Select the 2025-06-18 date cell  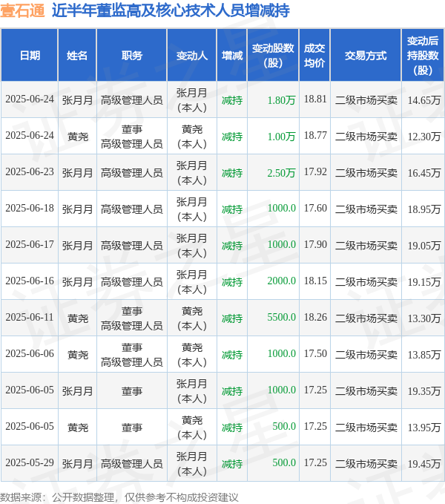pyautogui.click(x=30, y=209)
